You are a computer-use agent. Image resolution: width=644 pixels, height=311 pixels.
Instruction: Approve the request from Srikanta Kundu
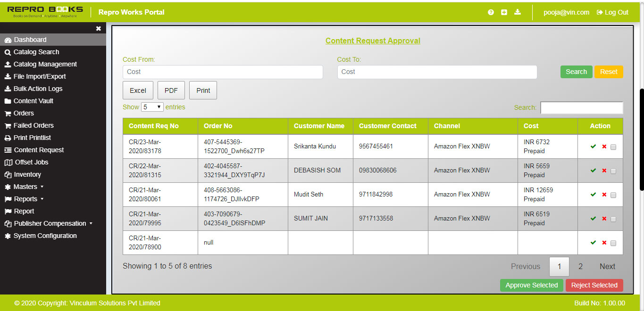click(593, 147)
